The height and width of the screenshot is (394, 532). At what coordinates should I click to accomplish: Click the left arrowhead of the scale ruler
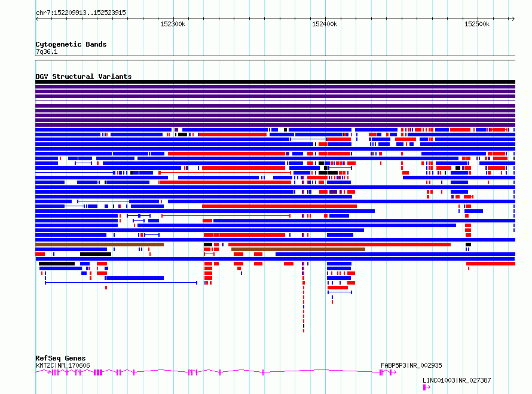(x=37, y=19)
